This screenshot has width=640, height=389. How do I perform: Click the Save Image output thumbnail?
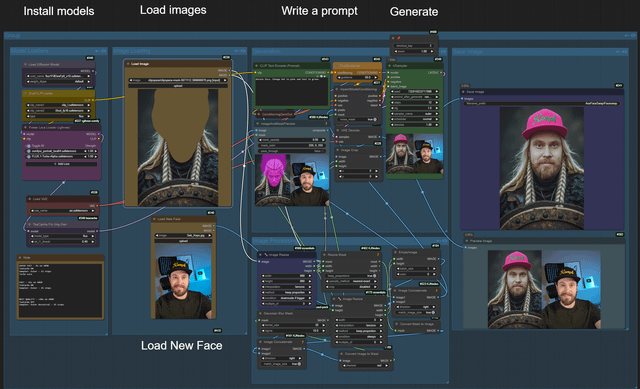point(542,168)
